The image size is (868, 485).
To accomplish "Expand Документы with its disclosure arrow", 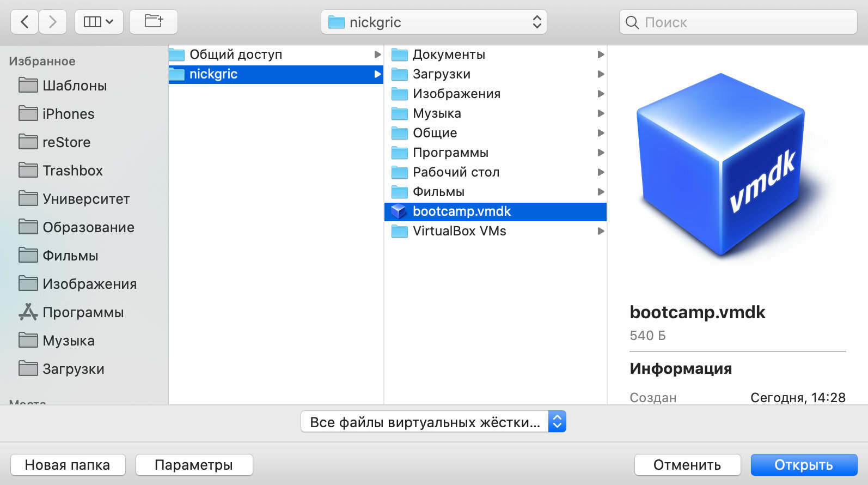I will (x=601, y=54).
